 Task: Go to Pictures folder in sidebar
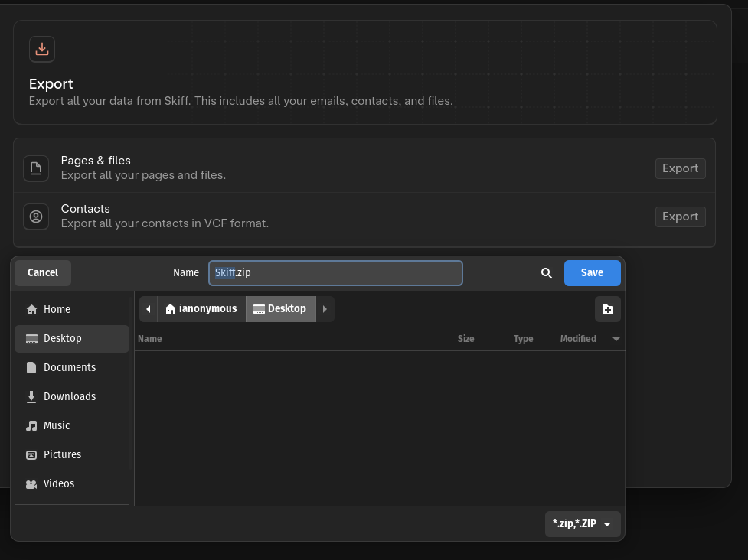(62, 454)
